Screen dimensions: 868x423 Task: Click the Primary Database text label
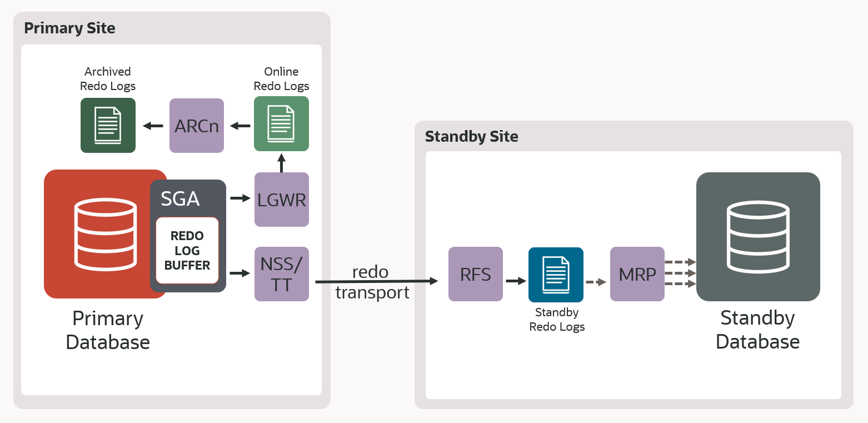108,330
